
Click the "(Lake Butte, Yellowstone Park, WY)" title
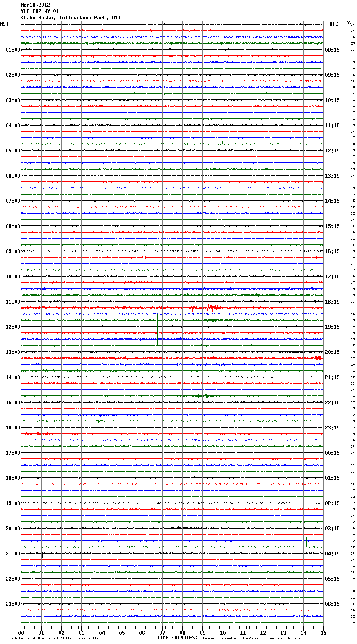point(71,18)
